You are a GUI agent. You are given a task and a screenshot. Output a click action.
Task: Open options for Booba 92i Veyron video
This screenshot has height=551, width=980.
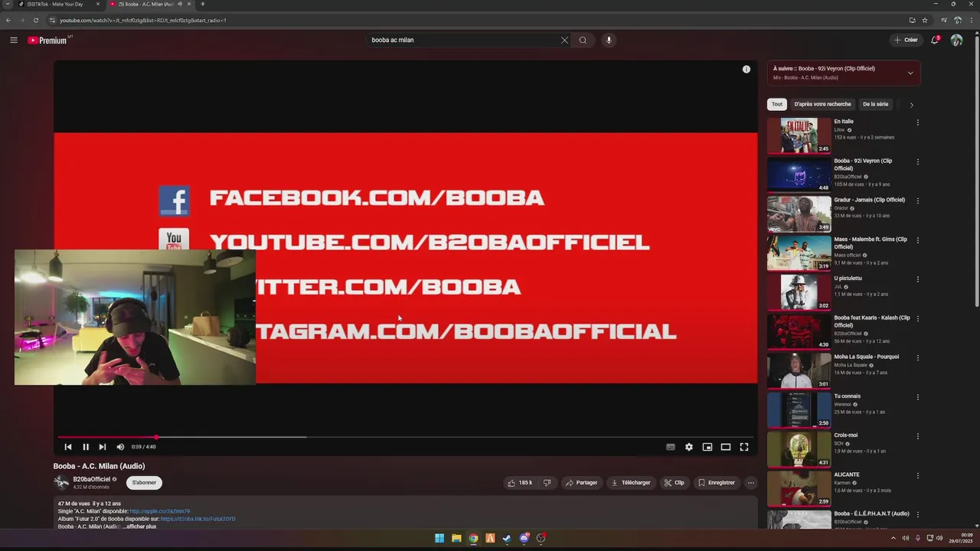pos(917,161)
